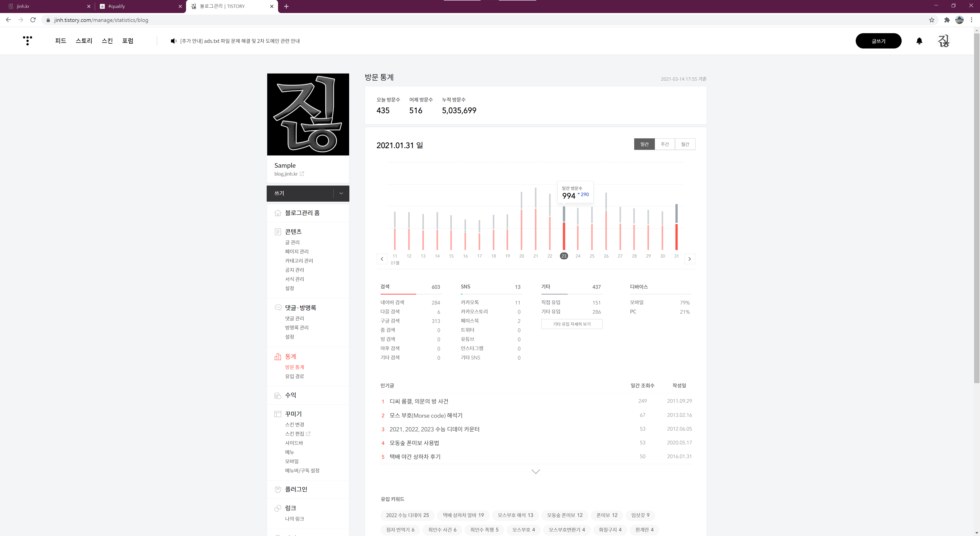Viewport: 980px width, 536px height.
Task: Switch chart to 월간 view
Action: [x=685, y=144]
